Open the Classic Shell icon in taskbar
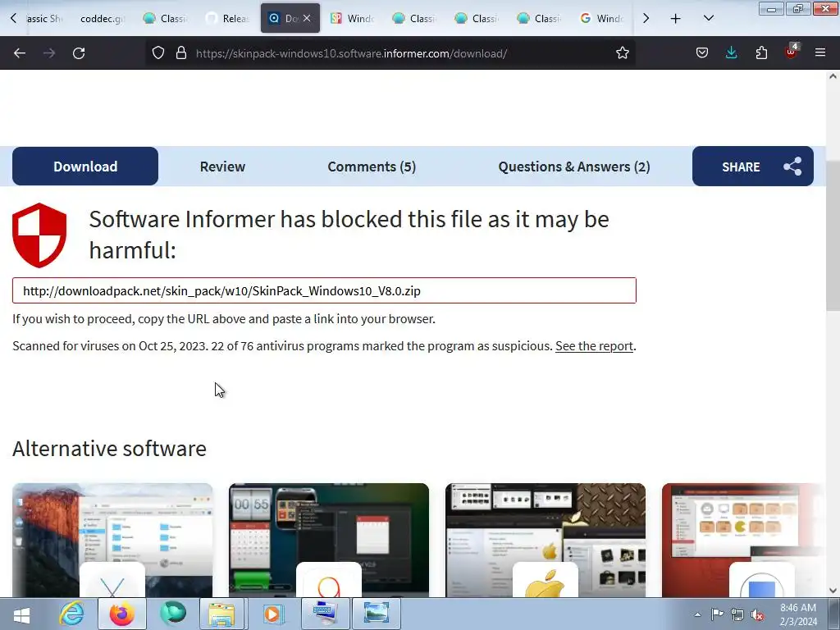Viewport: 840px width, 630px height. coord(173,614)
